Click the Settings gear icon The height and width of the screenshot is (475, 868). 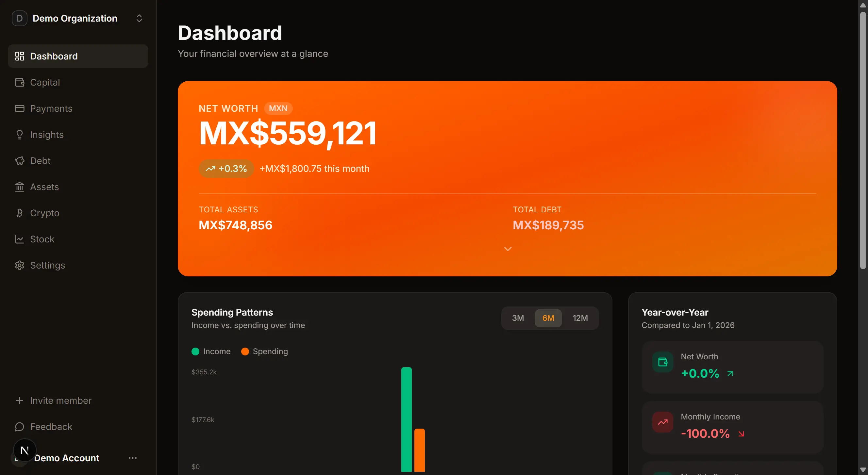[x=20, y=265]
